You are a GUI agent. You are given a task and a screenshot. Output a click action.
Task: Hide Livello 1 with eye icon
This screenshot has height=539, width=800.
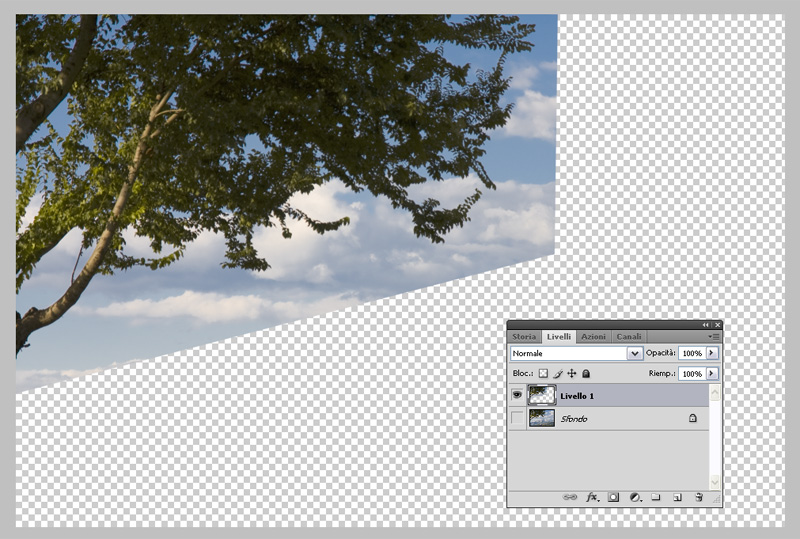517,395
